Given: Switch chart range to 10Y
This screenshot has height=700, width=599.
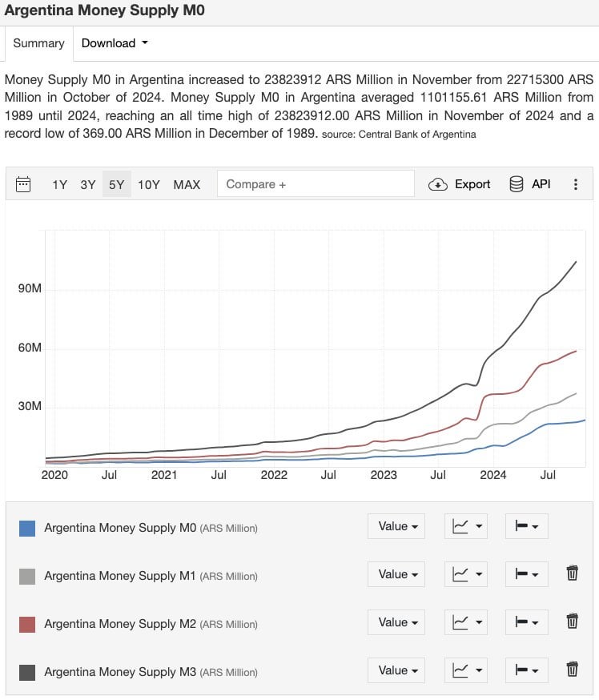Looking at the screenshot, I should pos(149,184).
